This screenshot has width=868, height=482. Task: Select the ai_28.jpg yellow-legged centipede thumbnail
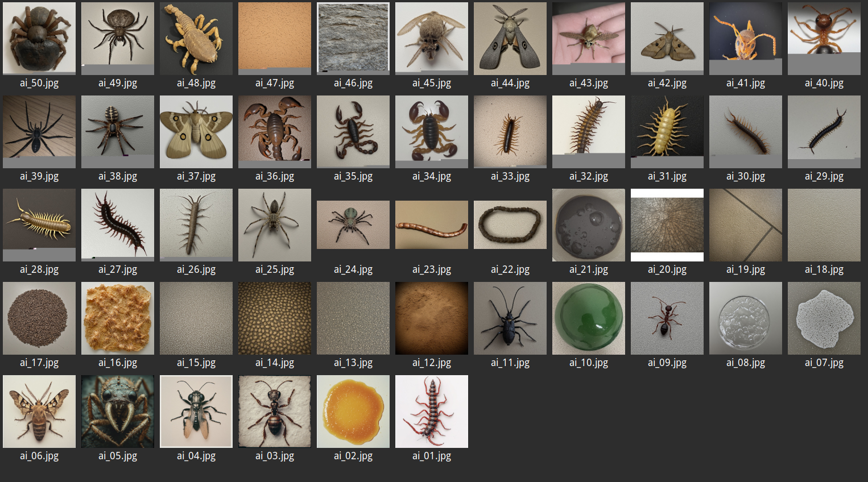(x=39, y=225)
